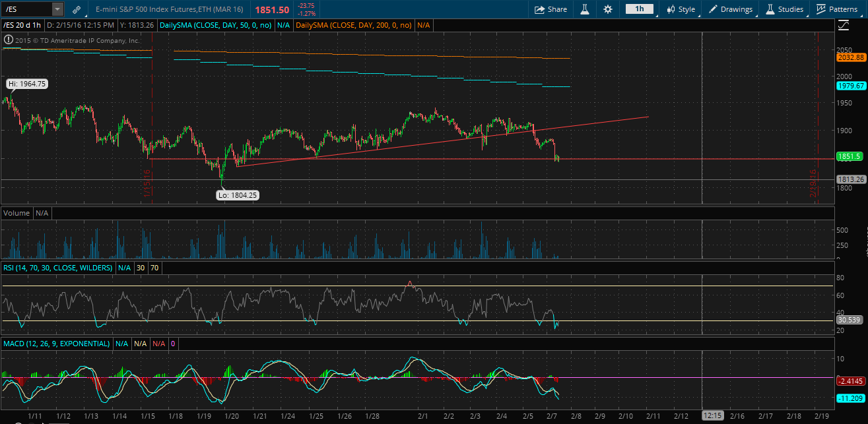
Task: Click the symbol link chain icon
Action: (x=77, y=10)
